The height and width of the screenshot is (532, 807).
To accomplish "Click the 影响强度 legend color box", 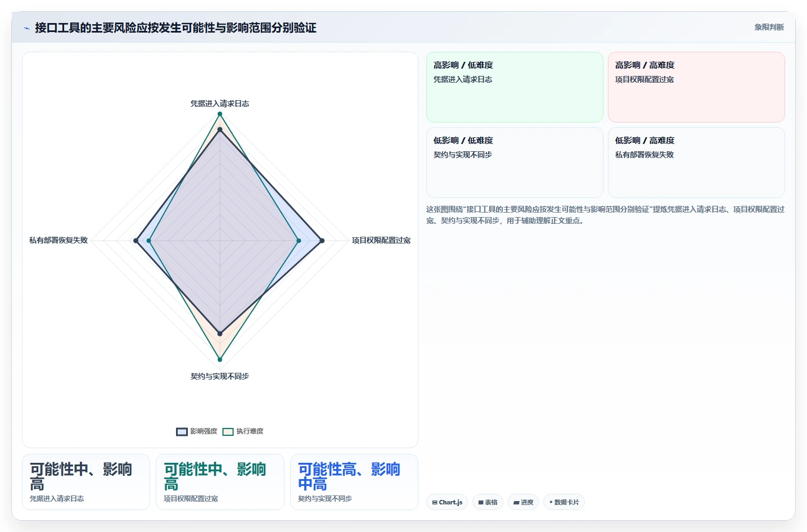I will [x=182, y=432].
